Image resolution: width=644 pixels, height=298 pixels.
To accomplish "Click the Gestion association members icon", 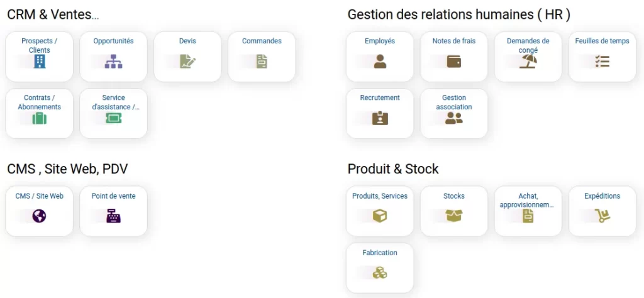I will click(454, 118).
